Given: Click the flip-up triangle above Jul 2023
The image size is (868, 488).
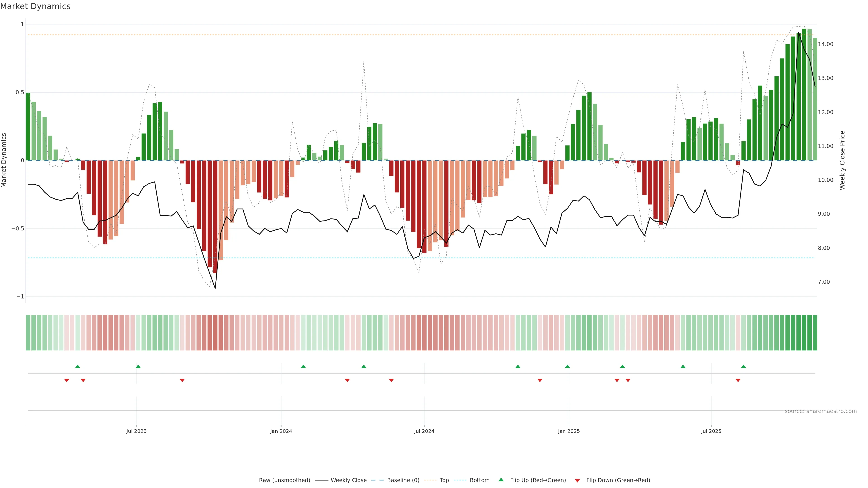Looking at the screenshot, I should [x=138, y=366].
